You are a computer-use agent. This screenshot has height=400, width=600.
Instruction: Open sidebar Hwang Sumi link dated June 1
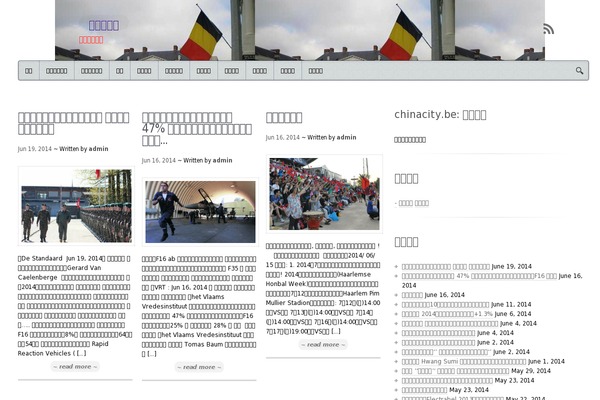(464, 361)
